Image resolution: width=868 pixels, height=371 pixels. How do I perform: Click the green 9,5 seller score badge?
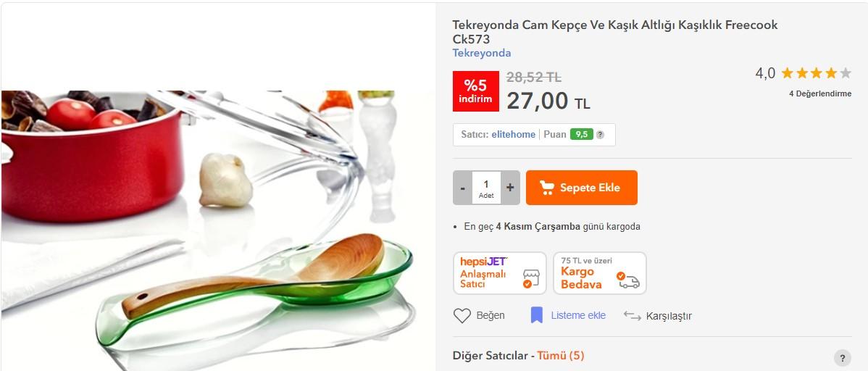pyautogui.click(x=581, y=135)
